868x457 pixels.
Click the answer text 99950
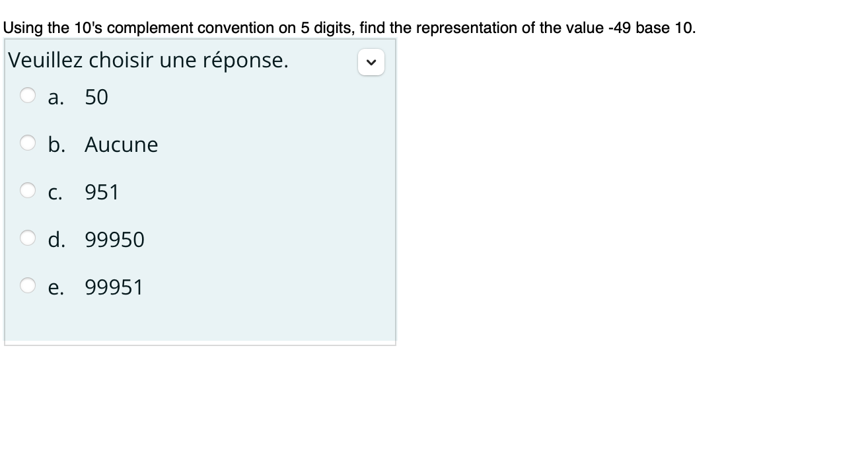(114, 240)
